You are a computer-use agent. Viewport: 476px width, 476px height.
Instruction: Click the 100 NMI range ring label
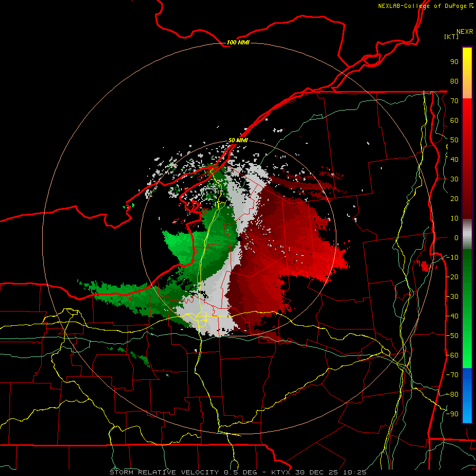[238, 42]
